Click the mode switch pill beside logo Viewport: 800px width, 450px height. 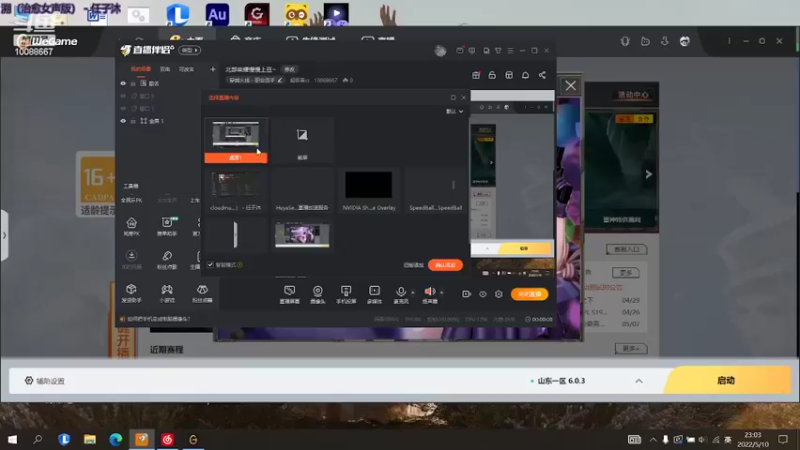[x=189, y=50]
